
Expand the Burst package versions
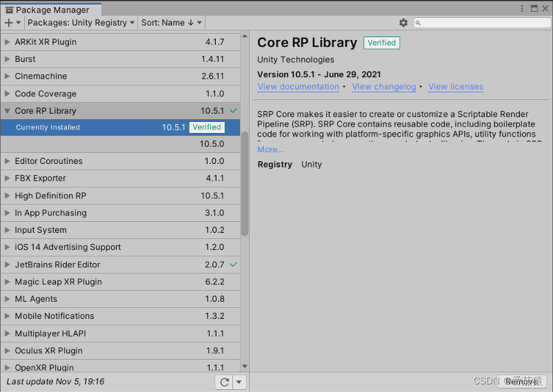coord(8,59)
